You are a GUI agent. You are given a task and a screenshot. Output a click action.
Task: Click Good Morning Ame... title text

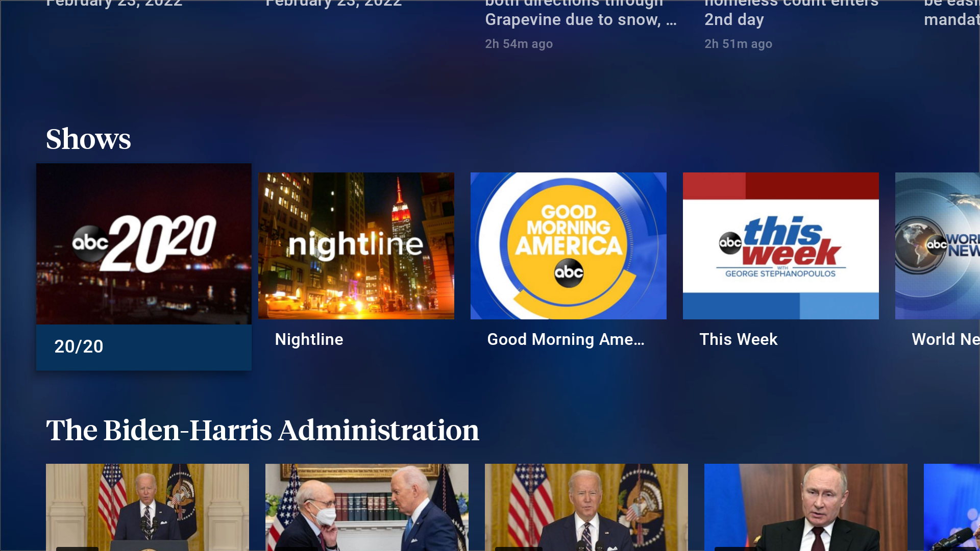[x=566, y=339]
